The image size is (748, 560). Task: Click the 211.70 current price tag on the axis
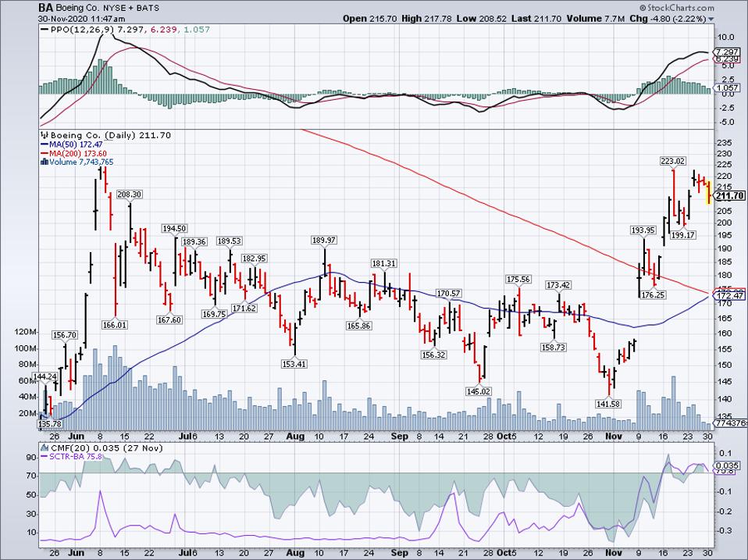(x=729, y=195)
